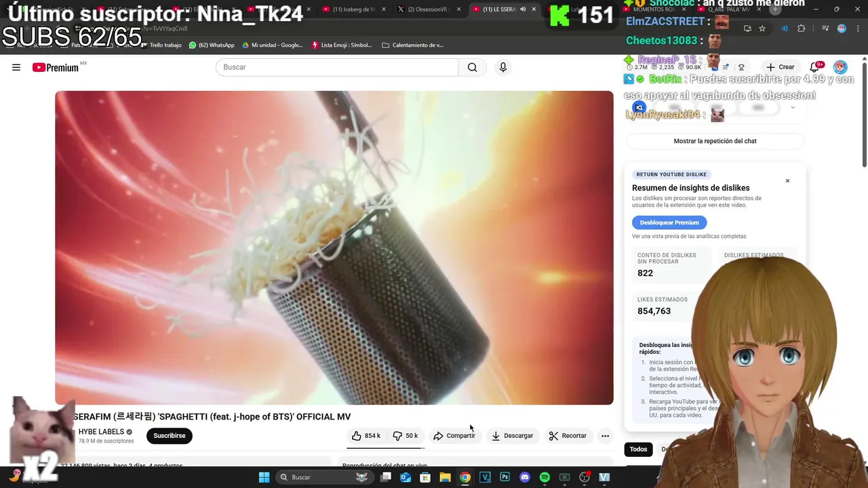Mute the LE SSERAFIM tab speaker icon
This screenshot has height=488, width=868.
point(523,9)
